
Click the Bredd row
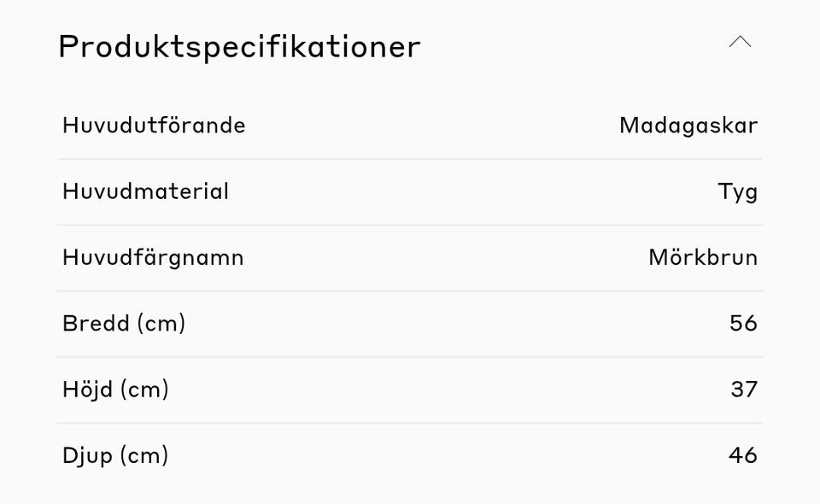pyautogui.click(x=410, y=323)
